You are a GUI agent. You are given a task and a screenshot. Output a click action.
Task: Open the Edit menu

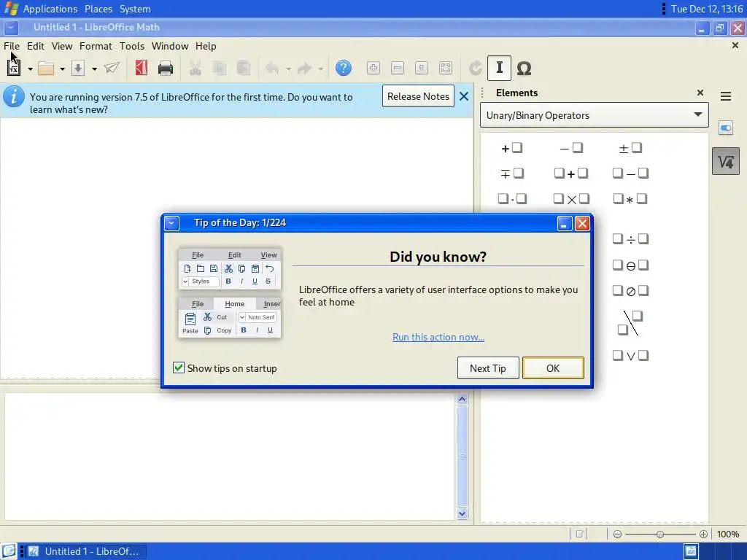tap(35, 46)
